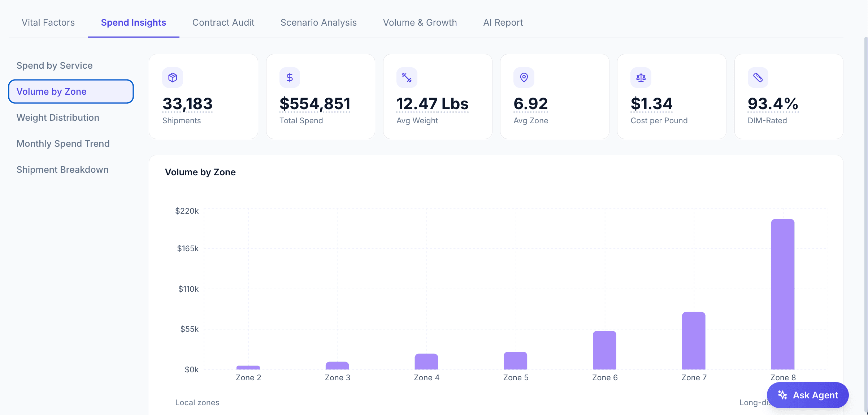The width and height of the screenshot is (868, 415).
Task: Switch to the Contract Audit tab
Action: click(x=223, y=22)
